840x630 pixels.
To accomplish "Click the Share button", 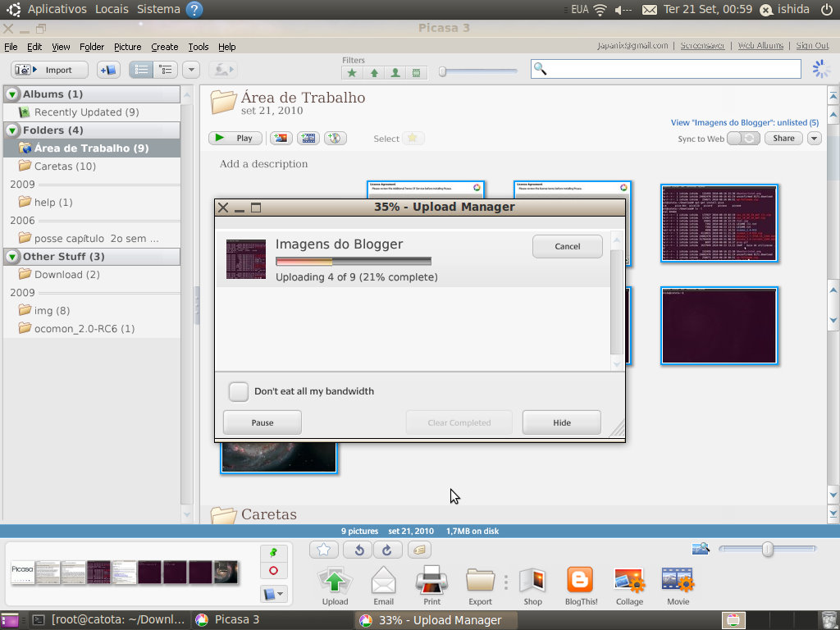I will pyautogui.click(x=783, y=138).
